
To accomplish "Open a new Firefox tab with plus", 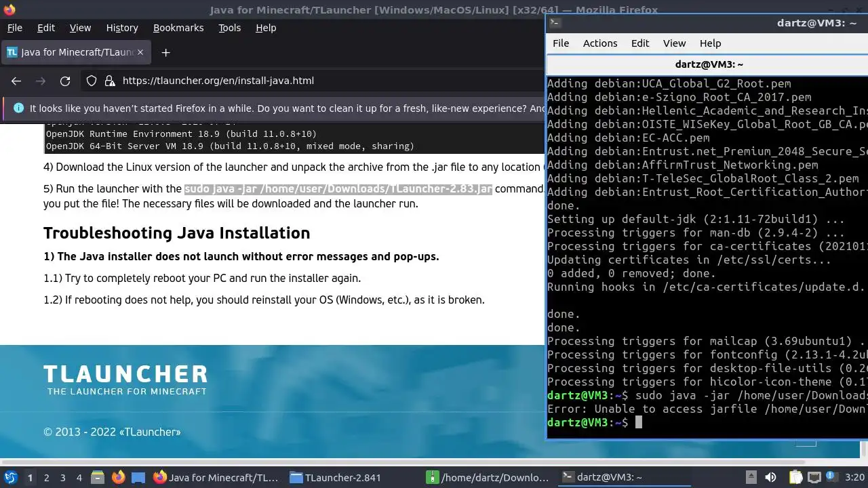I will click(165, 52).
